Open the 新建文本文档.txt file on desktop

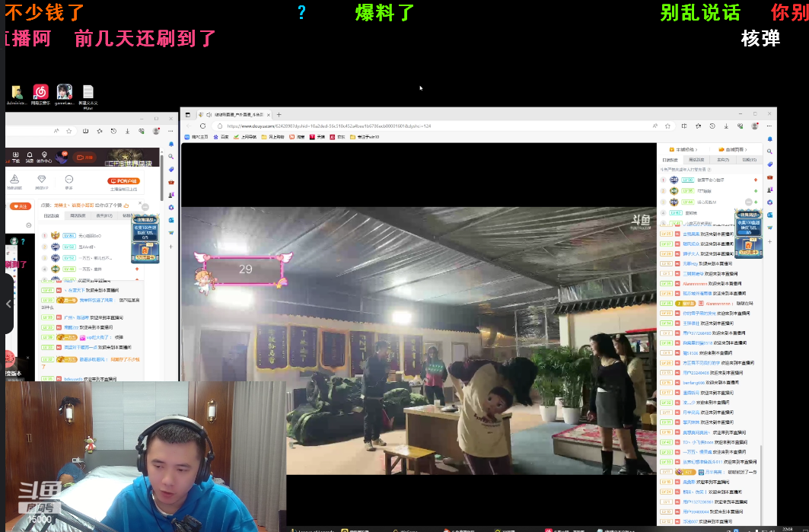pos(88,96)
